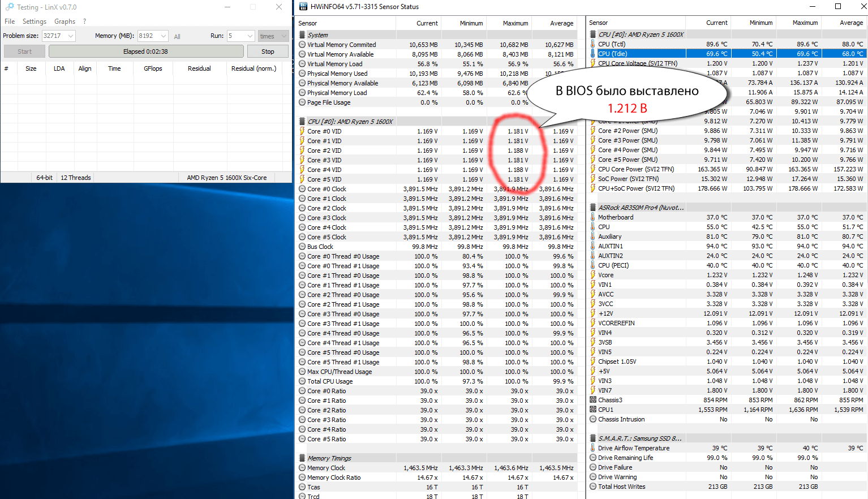Viewport: 868px width, 499px height.
Task: Click the thermometer icon beside AUXTIN1
Action: [x=593, y=246]
